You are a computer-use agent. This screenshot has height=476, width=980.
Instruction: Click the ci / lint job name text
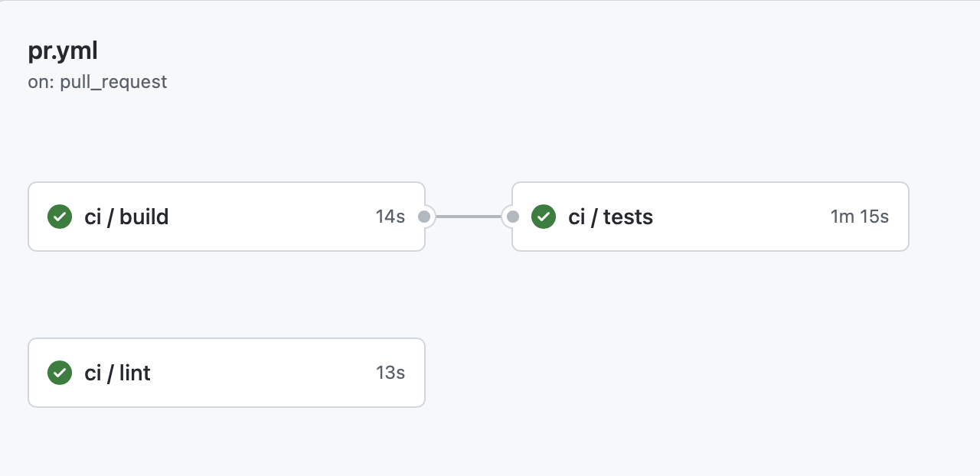(117, 373)
